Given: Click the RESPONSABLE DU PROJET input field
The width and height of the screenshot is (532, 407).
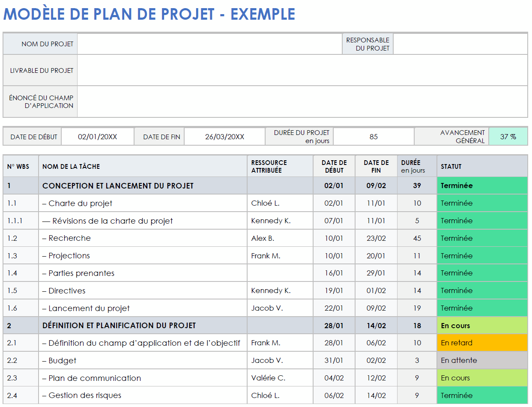Looking at the screenshot, I should tap(460, 44).
